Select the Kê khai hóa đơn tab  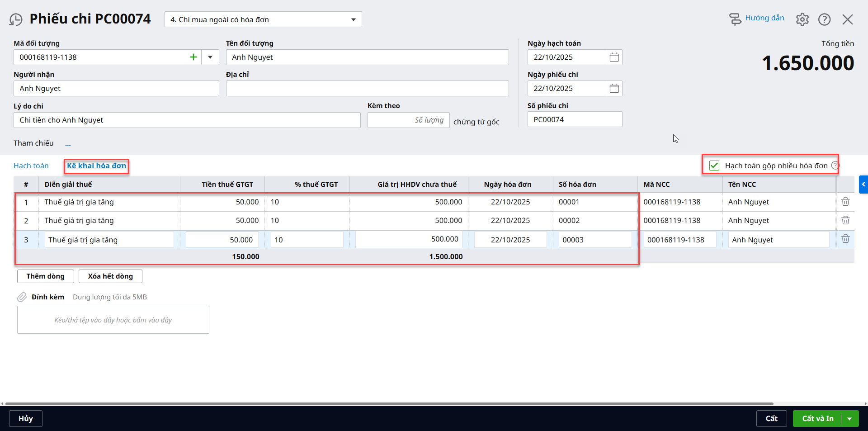click(96, 166)
